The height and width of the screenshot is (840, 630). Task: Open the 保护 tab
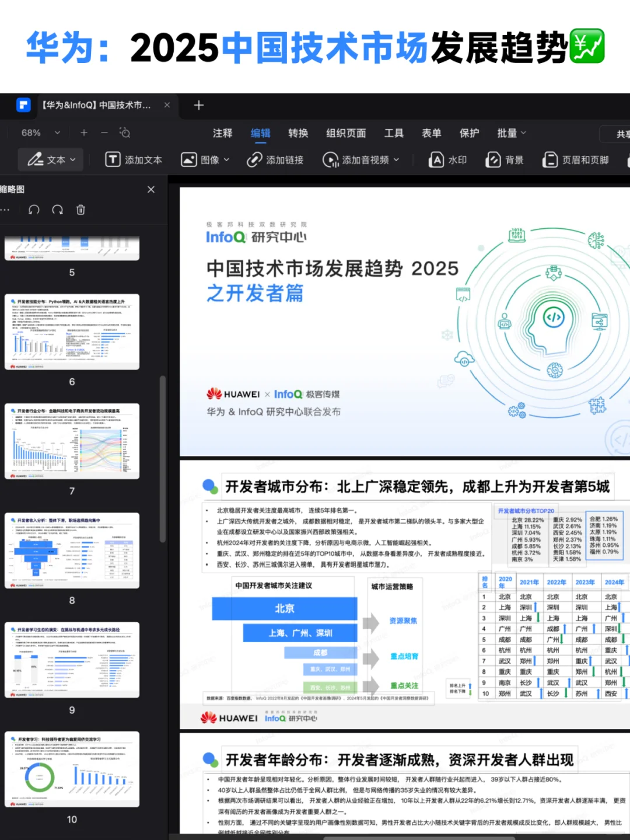[469, 133]
